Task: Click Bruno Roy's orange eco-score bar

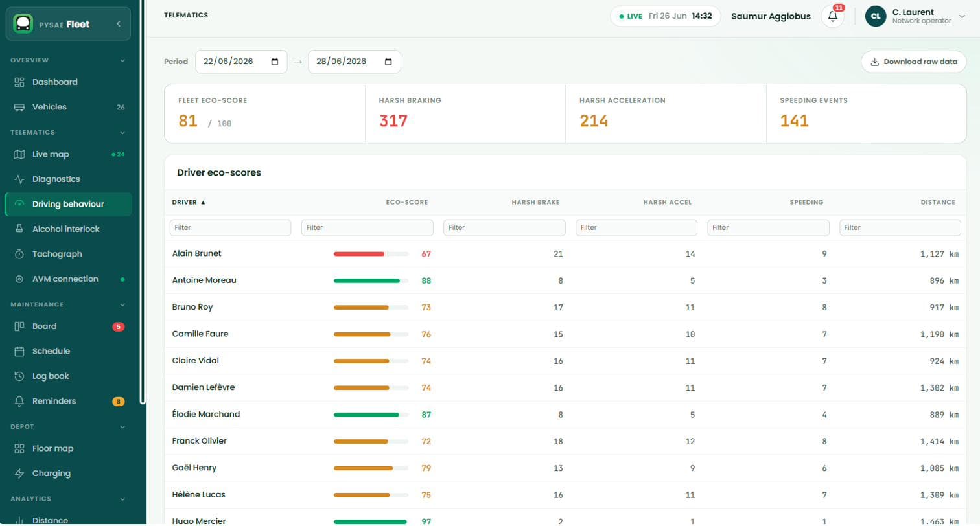Action: 371,308
